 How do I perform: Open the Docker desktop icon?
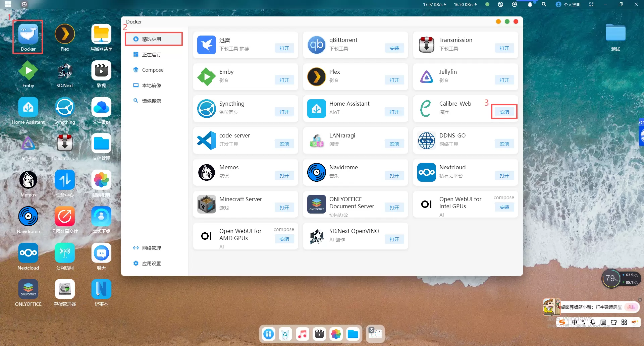[28, 35]
